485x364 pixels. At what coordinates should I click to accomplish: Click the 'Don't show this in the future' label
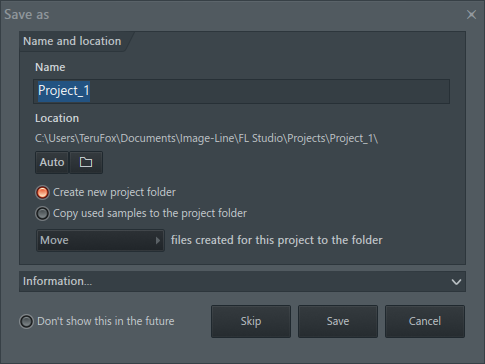point(106,321)
